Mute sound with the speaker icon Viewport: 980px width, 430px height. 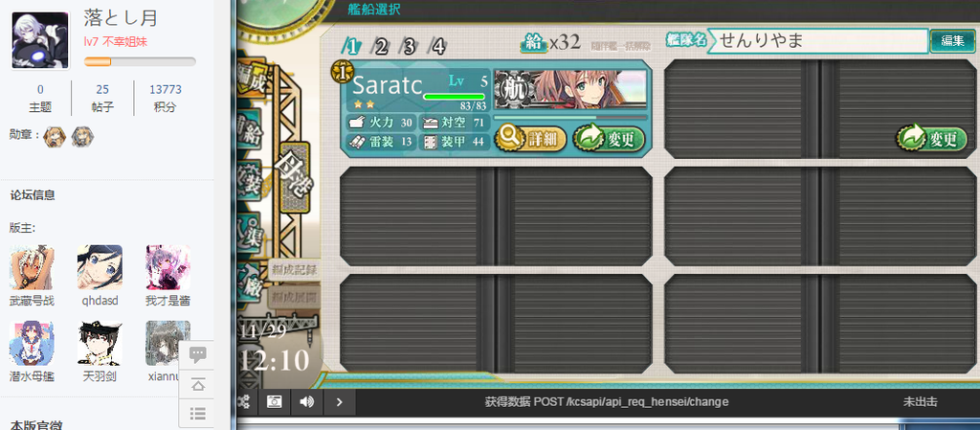tap(306, 402)
